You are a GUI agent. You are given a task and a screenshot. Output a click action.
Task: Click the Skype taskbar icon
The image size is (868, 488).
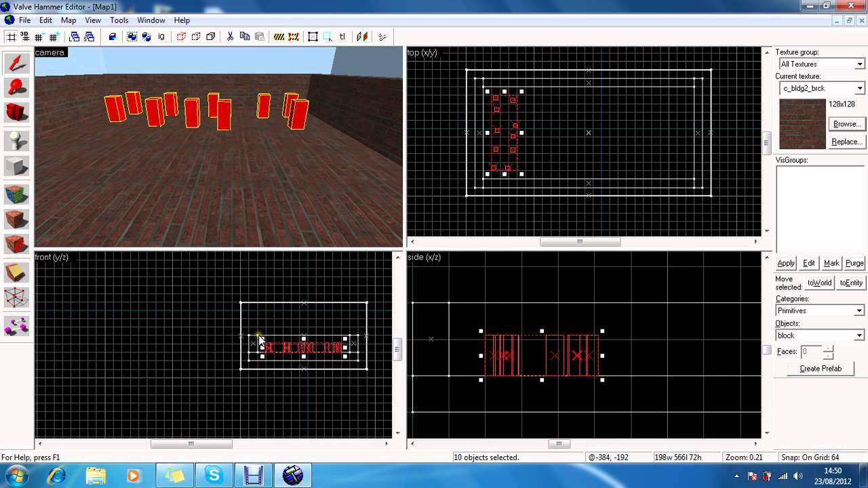coord(214,476)
